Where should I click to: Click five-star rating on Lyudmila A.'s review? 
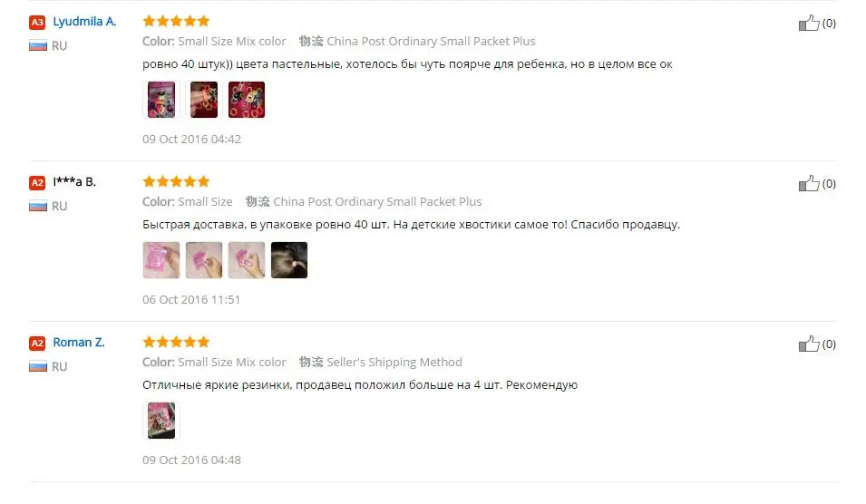click(176, 21)
